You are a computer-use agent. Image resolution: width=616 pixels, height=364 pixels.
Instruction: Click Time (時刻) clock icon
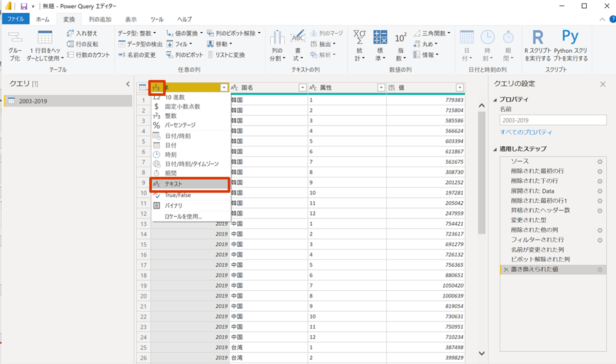point(487,37)
